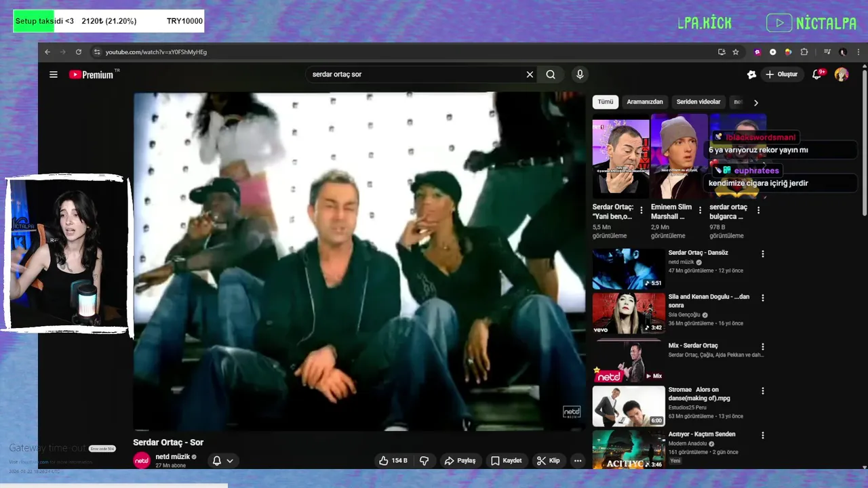Start voice search with the microphone

pos(579,75)
